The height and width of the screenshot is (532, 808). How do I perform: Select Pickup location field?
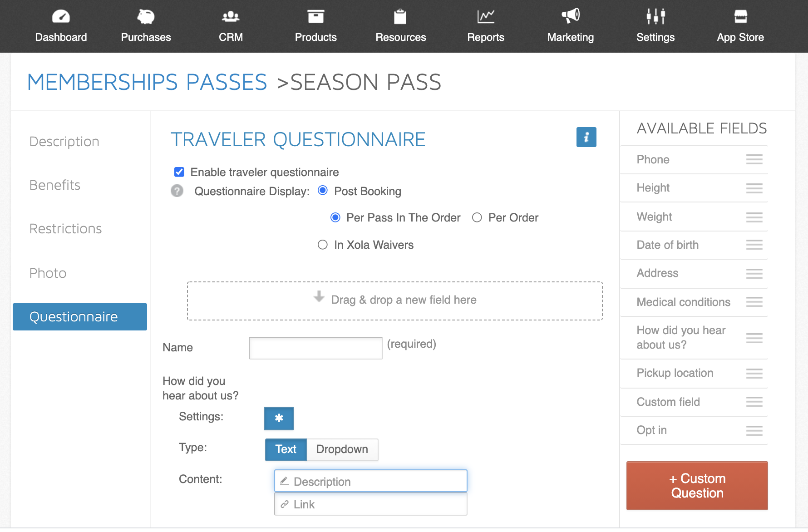click(x=694, y=373)
